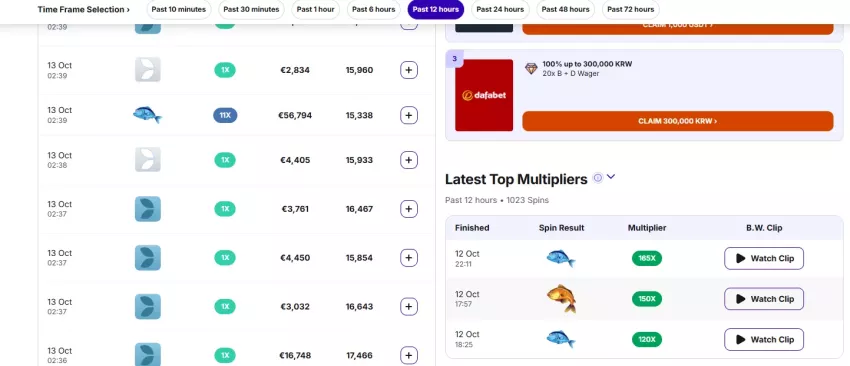Expand the €56,794 row with plus button

tap(409, 115)
